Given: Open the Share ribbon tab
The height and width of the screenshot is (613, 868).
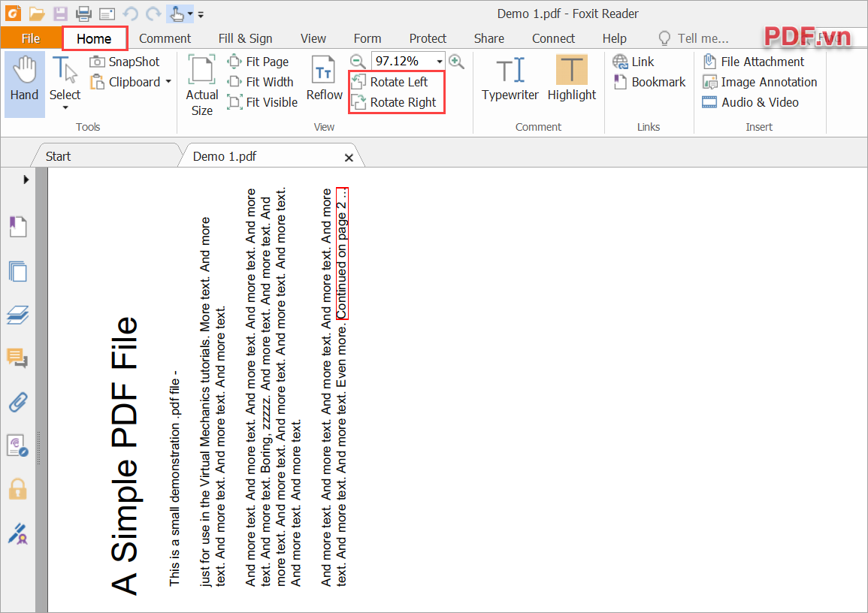Looking at the screenshot, I should click(x=488, y=39).
